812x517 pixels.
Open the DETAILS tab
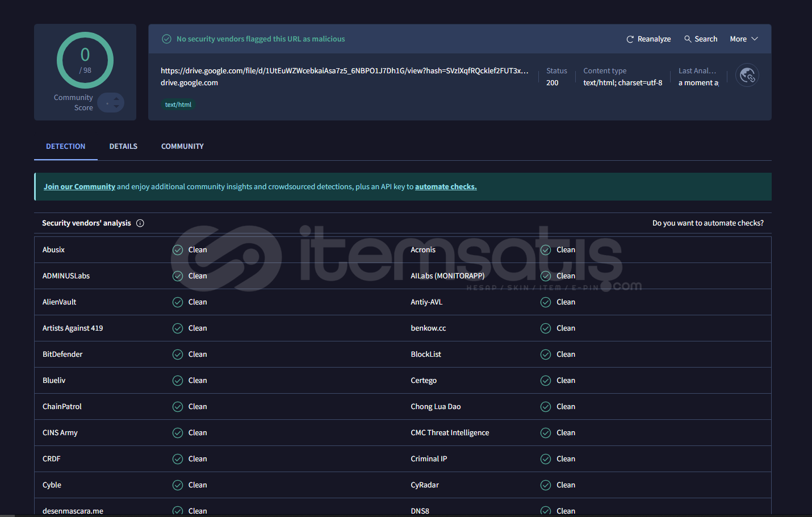point(123,147)
